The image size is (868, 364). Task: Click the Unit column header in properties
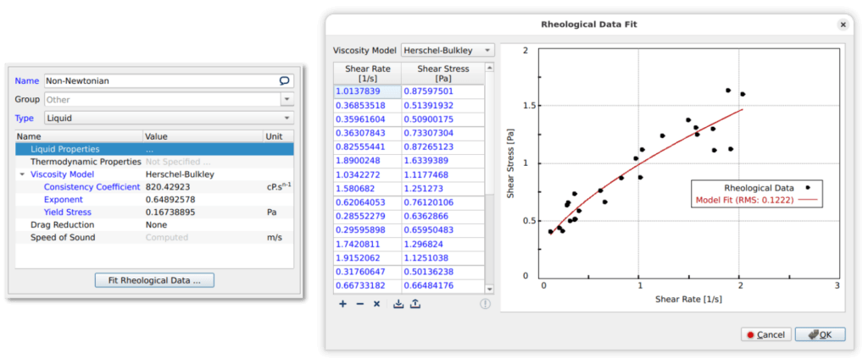[x=278, y=136]
